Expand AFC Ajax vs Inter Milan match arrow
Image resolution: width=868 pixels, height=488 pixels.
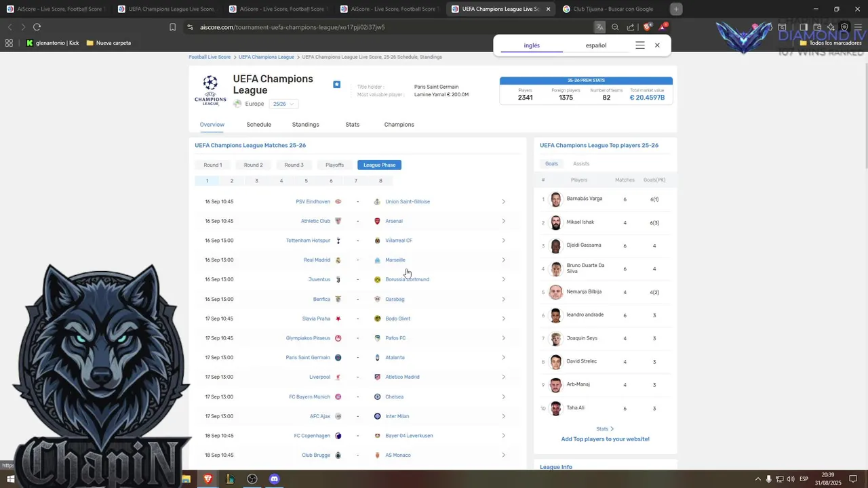pos(503,416)
